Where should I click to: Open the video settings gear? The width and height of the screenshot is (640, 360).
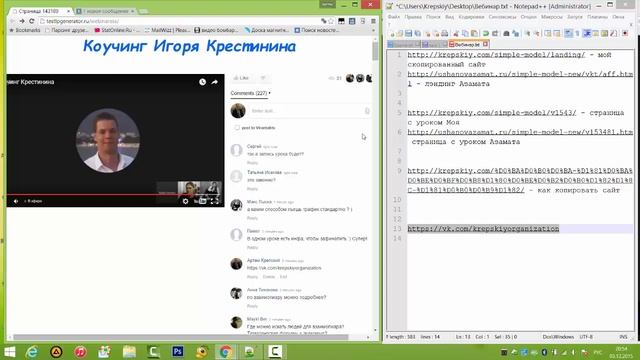point(185,201)
